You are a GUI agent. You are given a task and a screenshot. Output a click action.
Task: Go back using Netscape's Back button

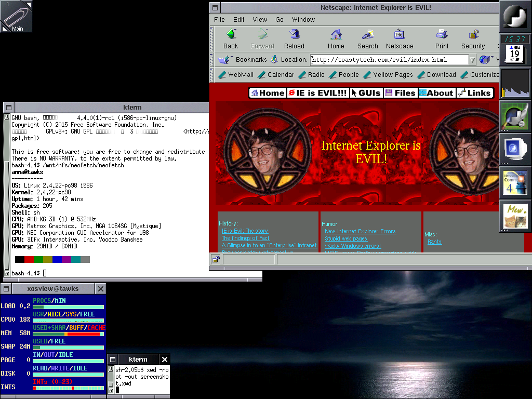coord(231,39)
